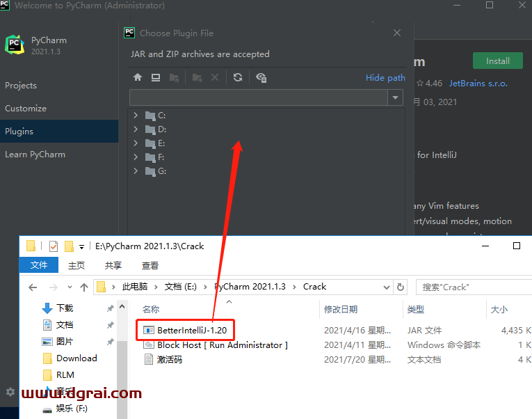Viewport: 532px width, 419px height.
Task: Expand the C: drive node
Action: coord(136,115)
